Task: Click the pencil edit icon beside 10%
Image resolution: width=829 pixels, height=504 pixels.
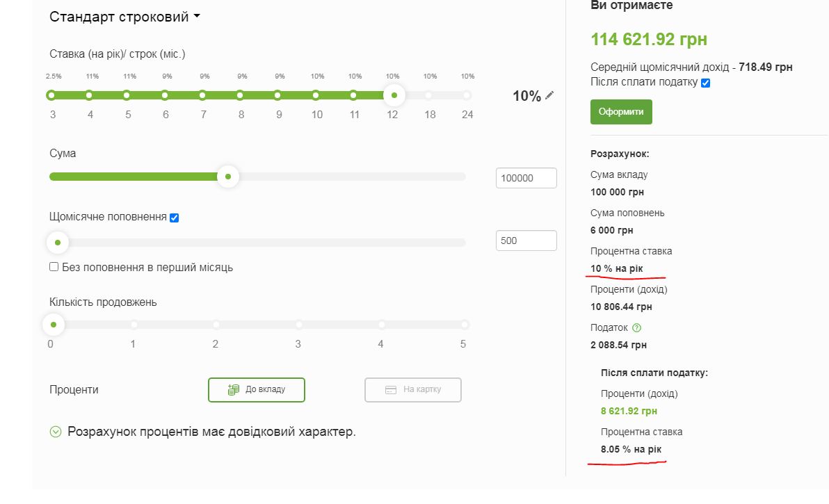Action: (x=550, y=95)
